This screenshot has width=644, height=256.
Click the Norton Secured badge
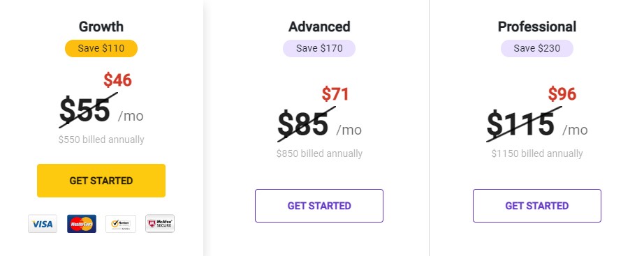point(121,224)
